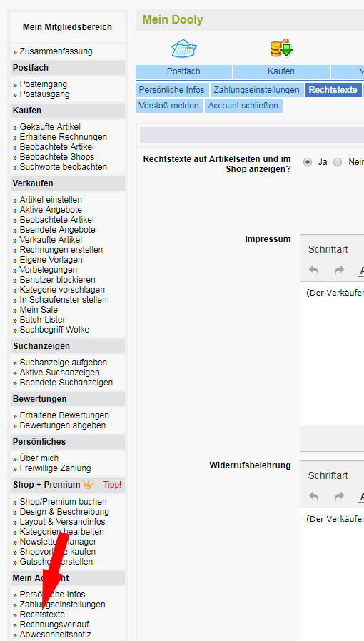
Task: Click the Widerrufsbelehrung editor redo arrow
Action: (x=339, y=497)
